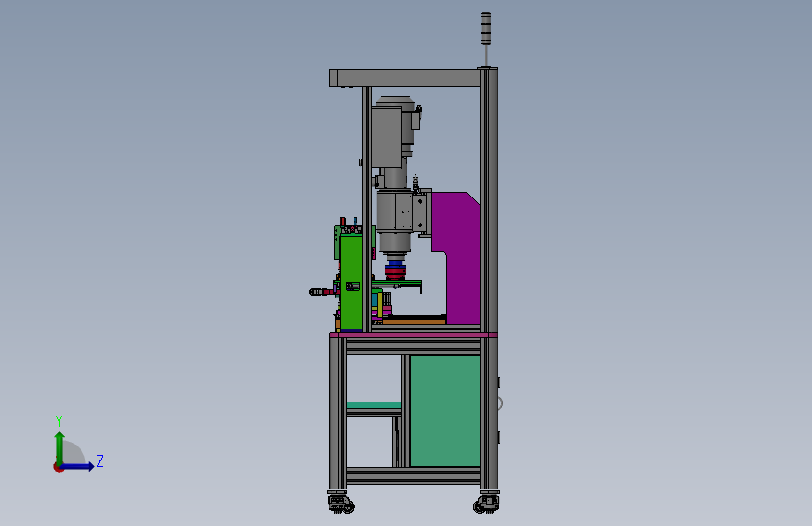Select the large teal cabinet panel

445,411
